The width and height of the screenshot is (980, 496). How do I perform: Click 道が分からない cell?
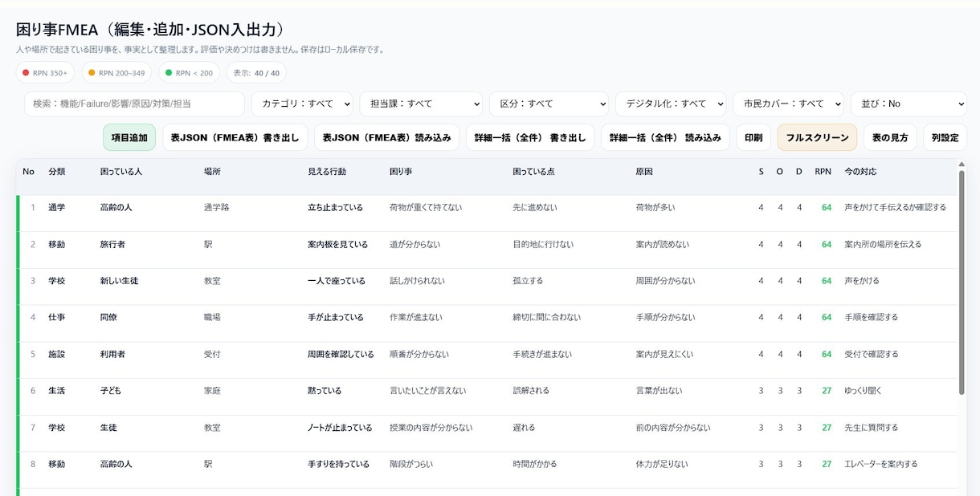[416, 244]
